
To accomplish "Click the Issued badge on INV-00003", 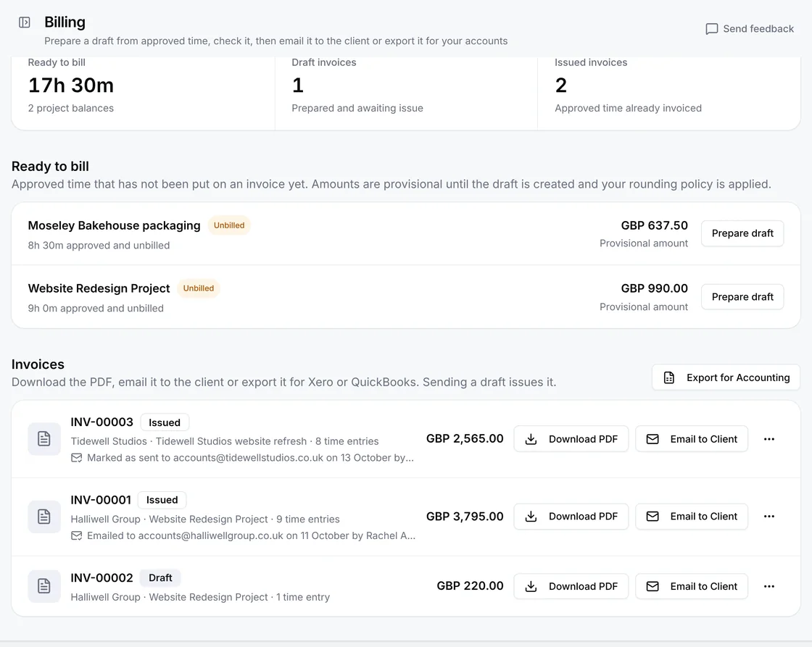I will pos(165,422).
